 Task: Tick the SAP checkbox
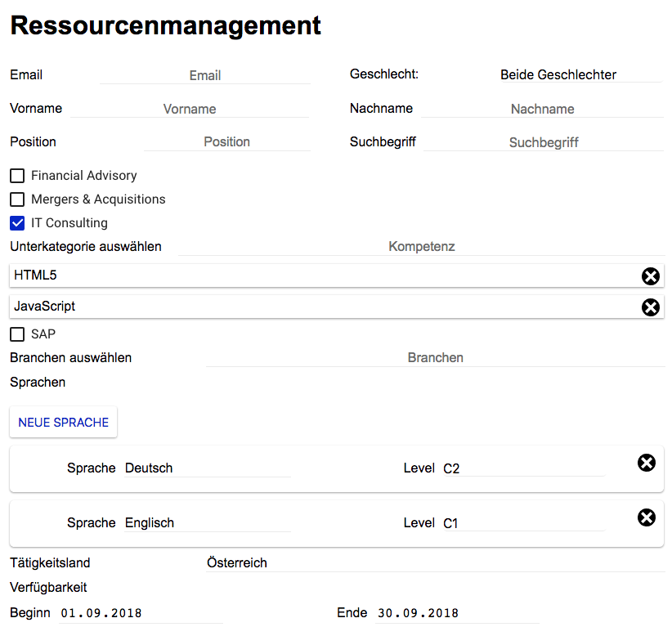[x=17, y=334]
